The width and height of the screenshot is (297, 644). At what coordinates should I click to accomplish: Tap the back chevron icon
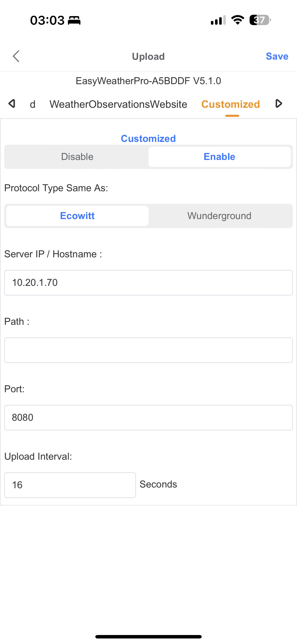(16, 56)
